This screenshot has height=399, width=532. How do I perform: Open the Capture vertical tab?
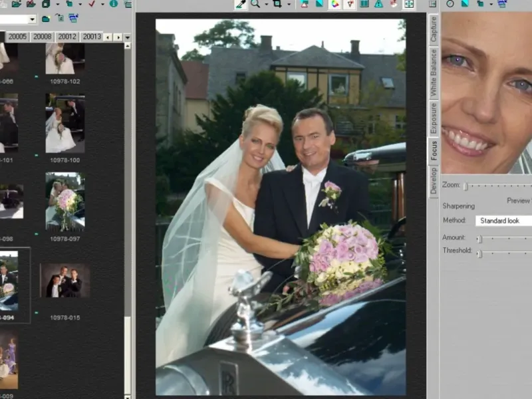(433, 29)
